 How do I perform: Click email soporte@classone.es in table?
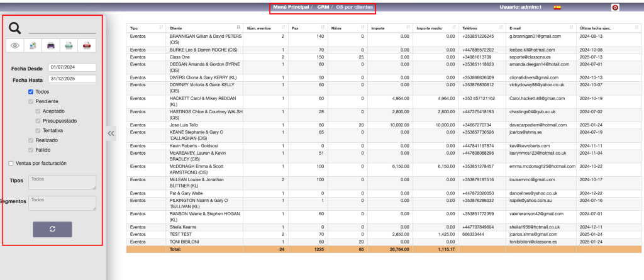coord(531,57)
